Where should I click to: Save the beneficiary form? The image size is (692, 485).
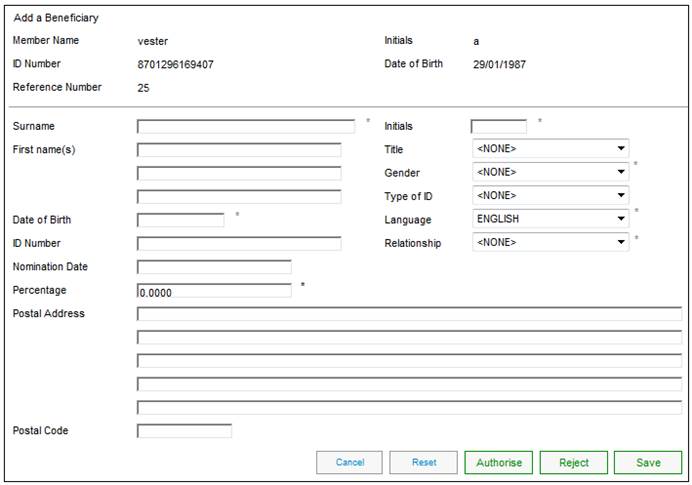(648, 462)
